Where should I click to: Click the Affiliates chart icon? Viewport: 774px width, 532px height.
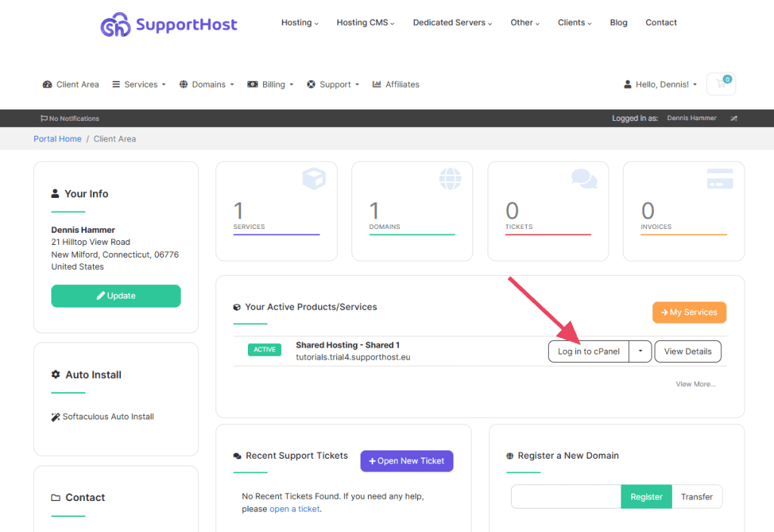point(376,85)
